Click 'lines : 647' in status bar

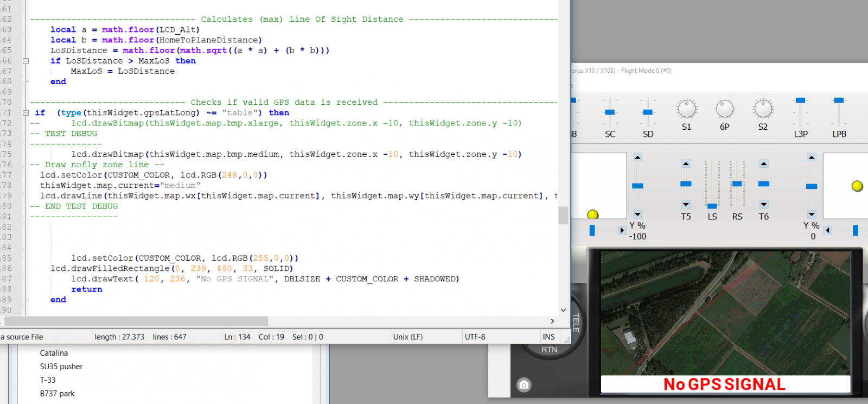coord(169,337)
